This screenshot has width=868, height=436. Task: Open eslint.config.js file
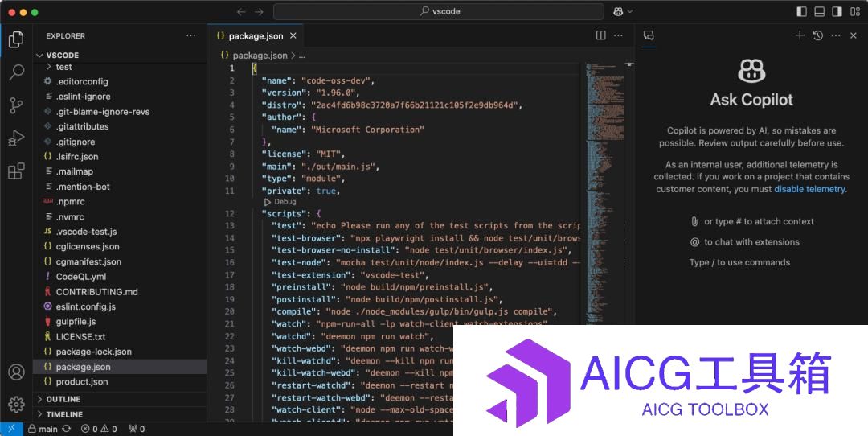(x=120, y=306)
